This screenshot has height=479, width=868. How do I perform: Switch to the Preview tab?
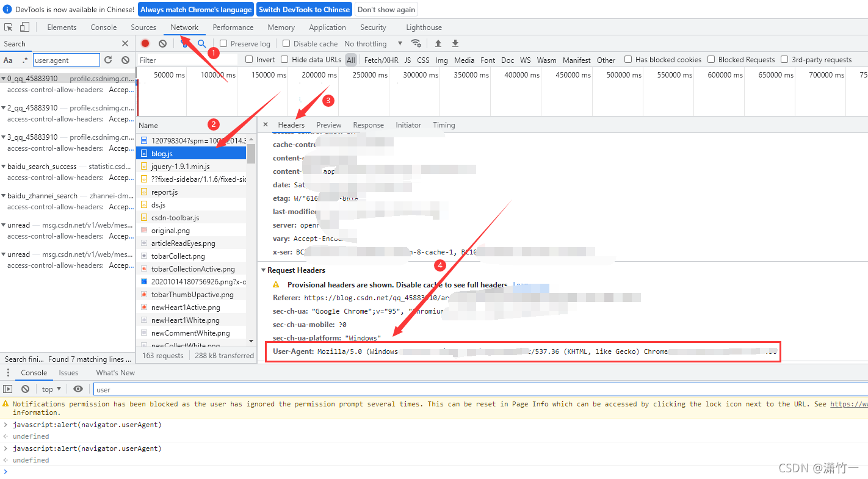pyautogui.click(x=329, y=124)
